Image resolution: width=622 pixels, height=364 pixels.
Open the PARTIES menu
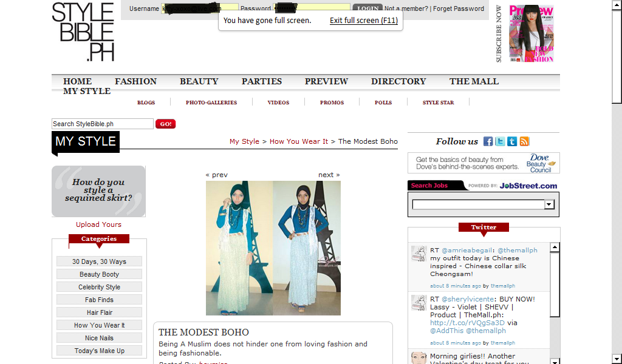[262, 81]
